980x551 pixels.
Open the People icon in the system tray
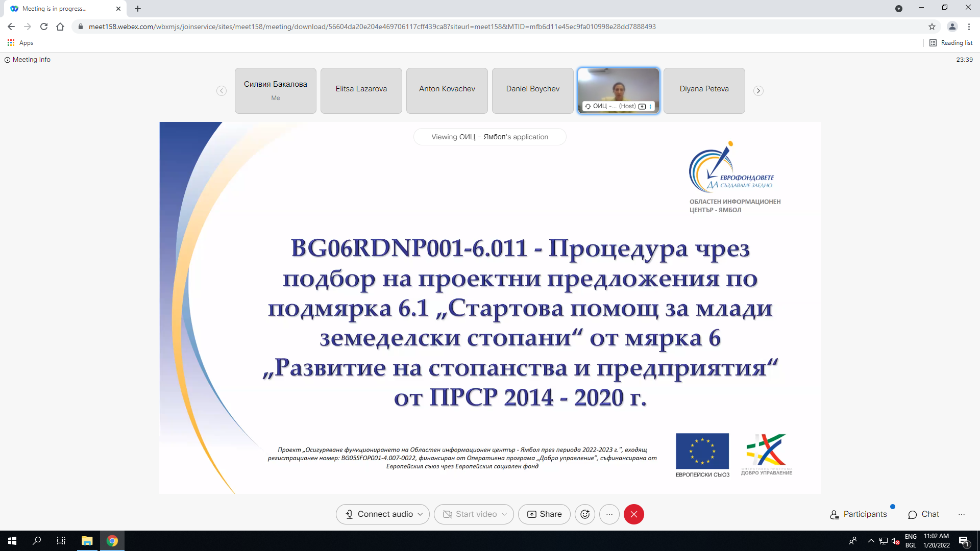853,541
